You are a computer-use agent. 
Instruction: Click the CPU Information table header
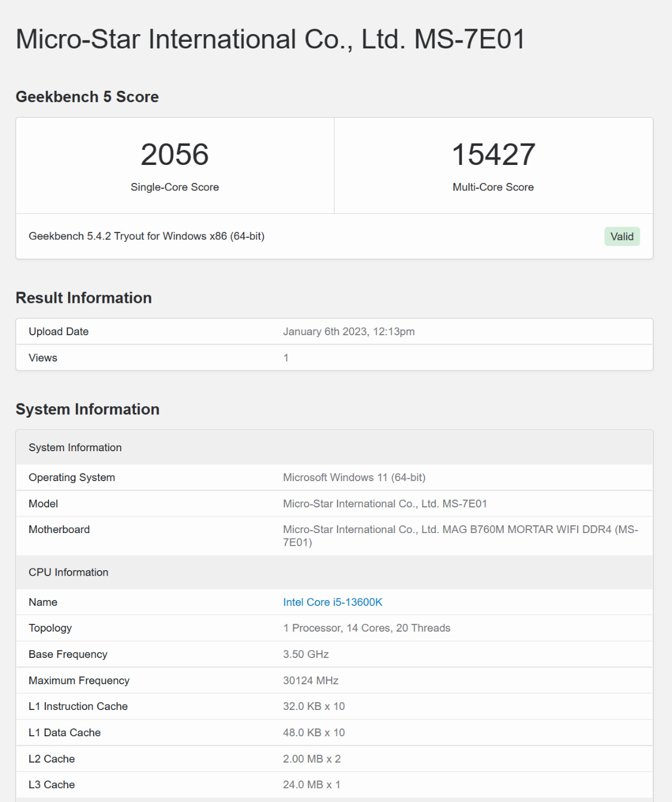335,573
